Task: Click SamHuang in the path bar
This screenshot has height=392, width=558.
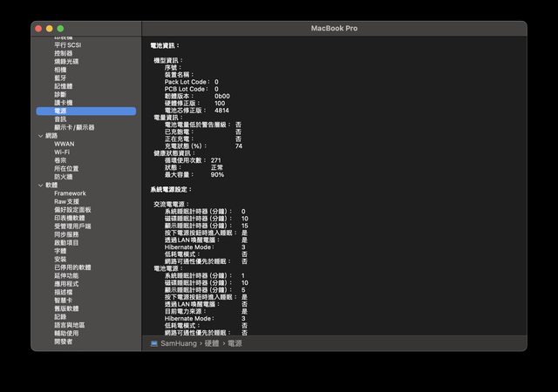Action: pos(179,343)
